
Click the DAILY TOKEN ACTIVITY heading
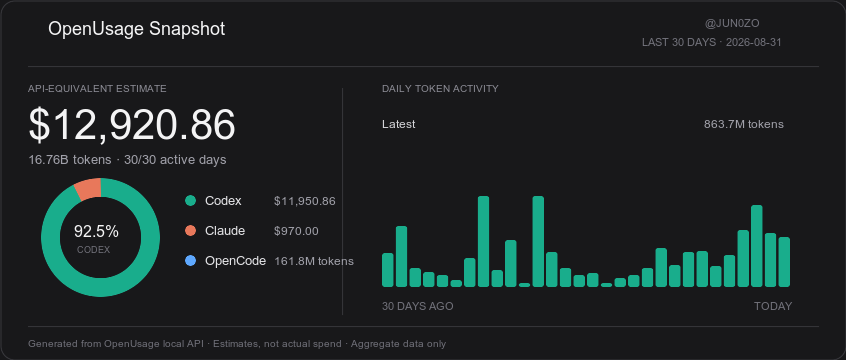pos(440,89)
